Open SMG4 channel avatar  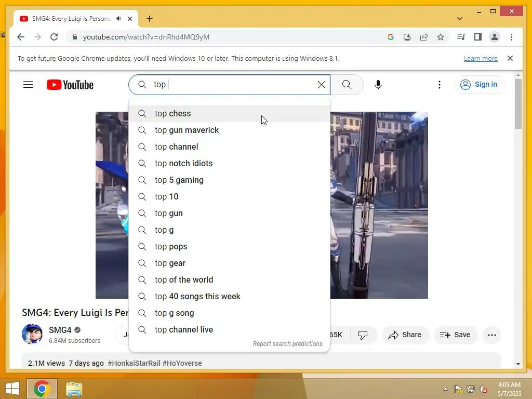pyautogui.click(x=32, y=334)
